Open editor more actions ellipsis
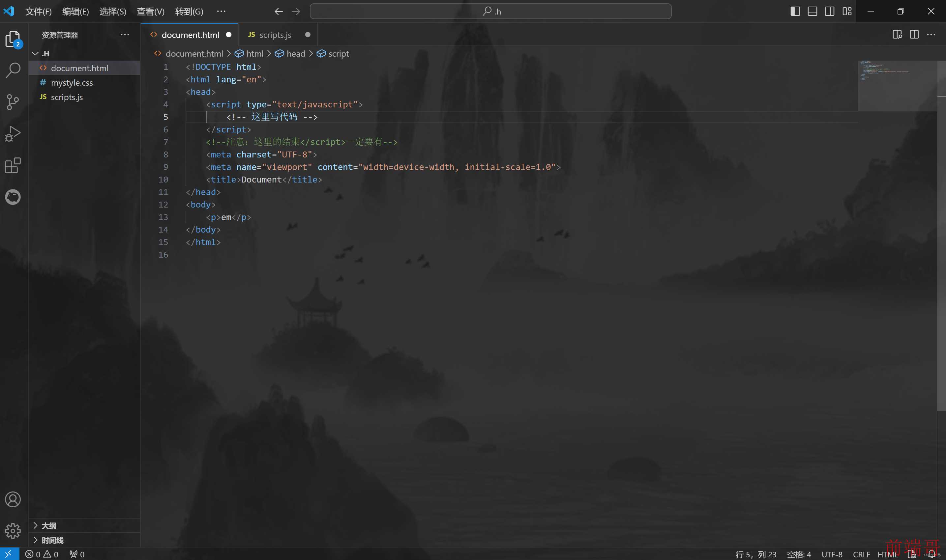The height and width of the screenshot is (560, 946). tap(931, 34)
